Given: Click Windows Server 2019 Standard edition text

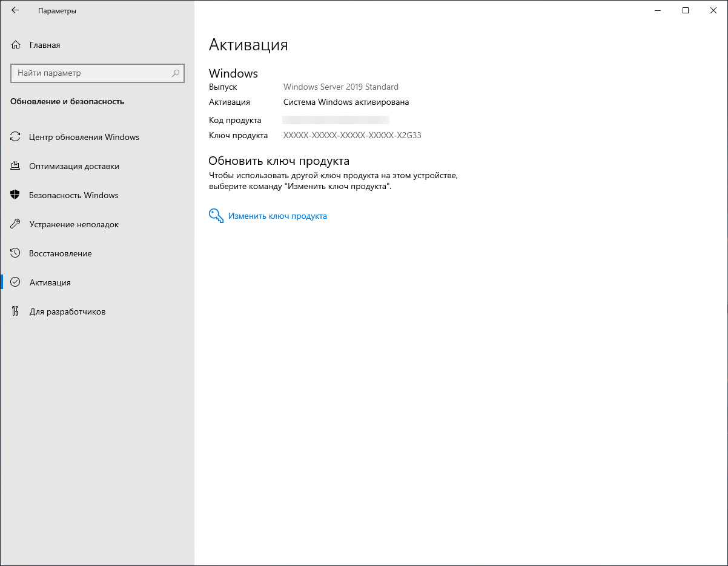Looking at the screenshot, I should coord(341,87).
